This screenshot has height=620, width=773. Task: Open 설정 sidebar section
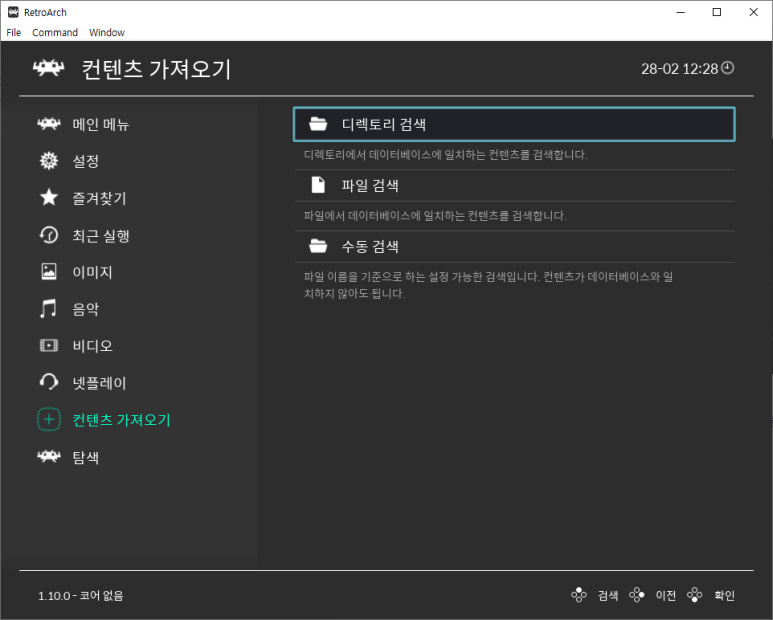(x=86, y=161)
